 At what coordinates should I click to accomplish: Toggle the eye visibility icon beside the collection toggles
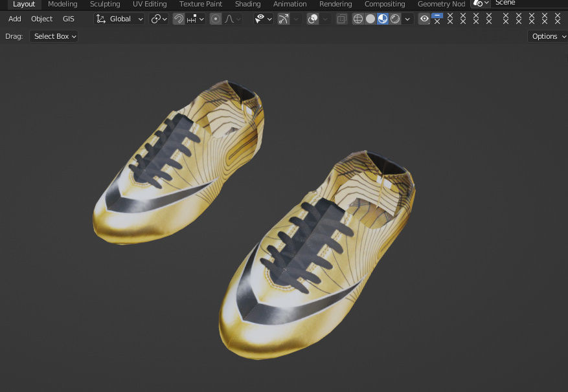tap(424, 19)
